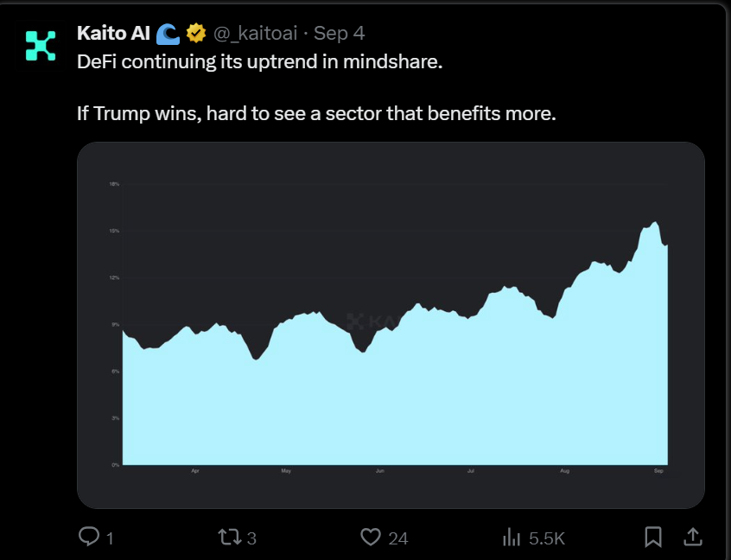
Task: Click the Jun label on chart axis
Action: [x=380, y=472]
